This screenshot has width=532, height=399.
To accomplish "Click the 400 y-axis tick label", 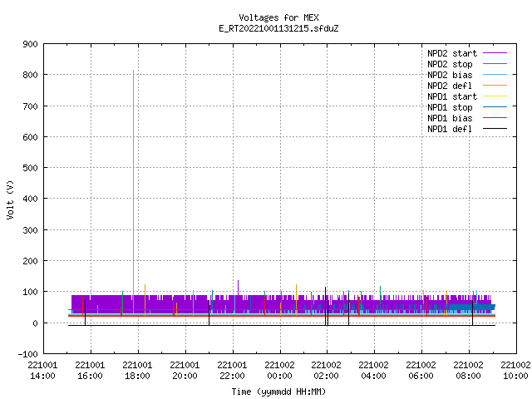I will coord(30,199).
